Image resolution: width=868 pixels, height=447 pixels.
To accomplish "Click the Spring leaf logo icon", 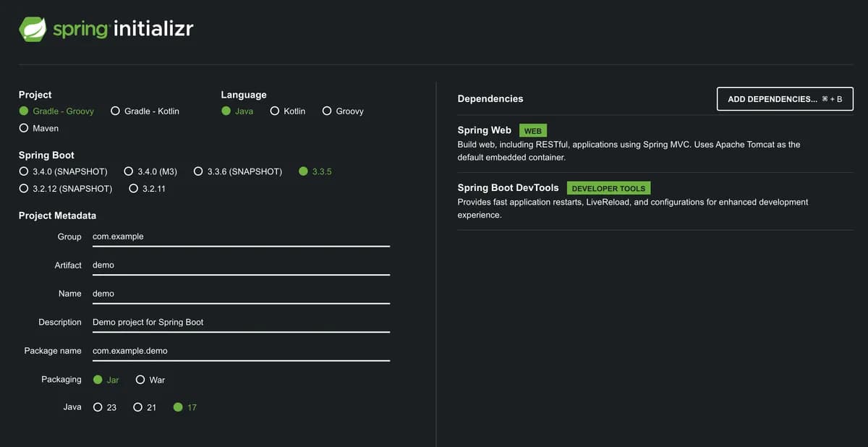I will [33, 29].
